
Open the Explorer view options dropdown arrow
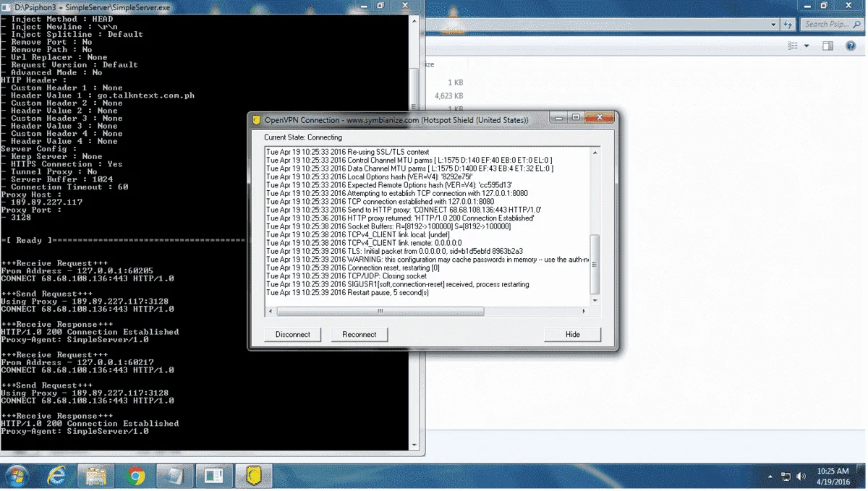click(x=807, y=46)
